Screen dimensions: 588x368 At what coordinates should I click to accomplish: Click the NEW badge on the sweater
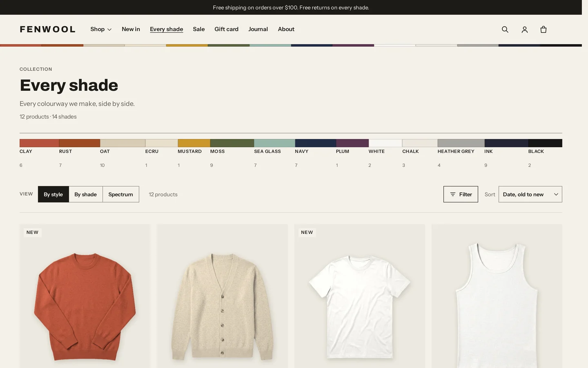coord(32,232)
